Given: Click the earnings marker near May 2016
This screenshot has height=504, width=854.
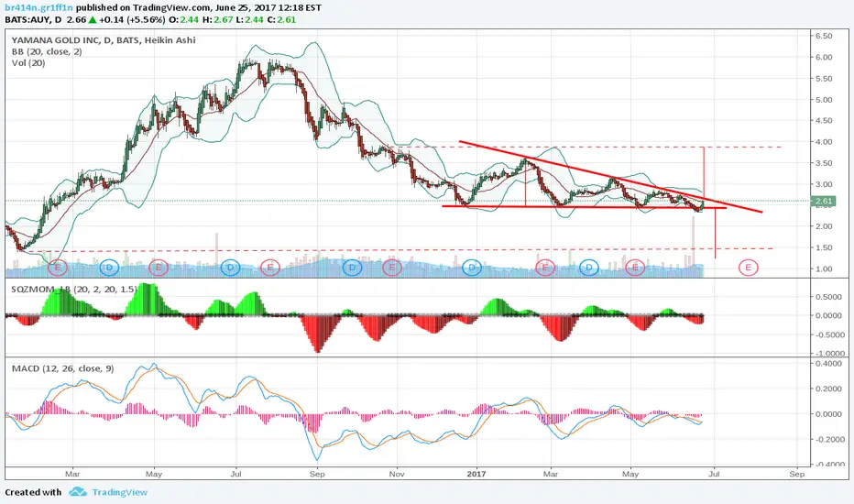Looking at the screenshot, I should pos(159,268).
